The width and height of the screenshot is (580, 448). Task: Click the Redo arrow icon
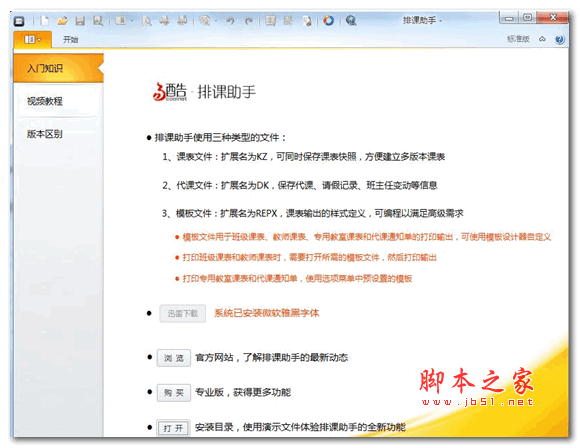pyautogui.click(x=249, y=21)
